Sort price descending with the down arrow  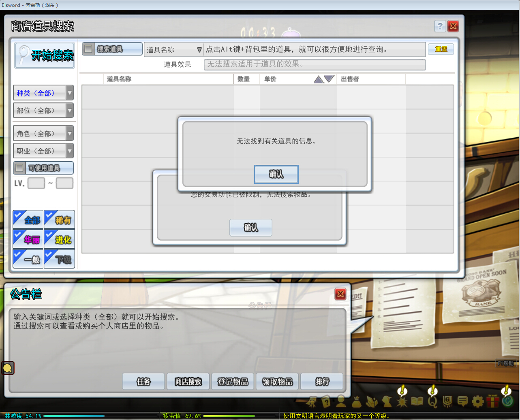(329, 79)
